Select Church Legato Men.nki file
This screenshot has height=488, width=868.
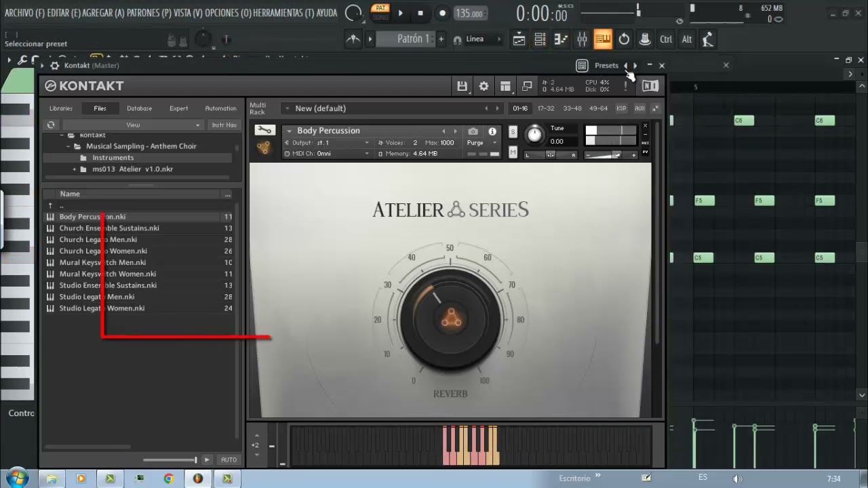click(x=98, y=239)
